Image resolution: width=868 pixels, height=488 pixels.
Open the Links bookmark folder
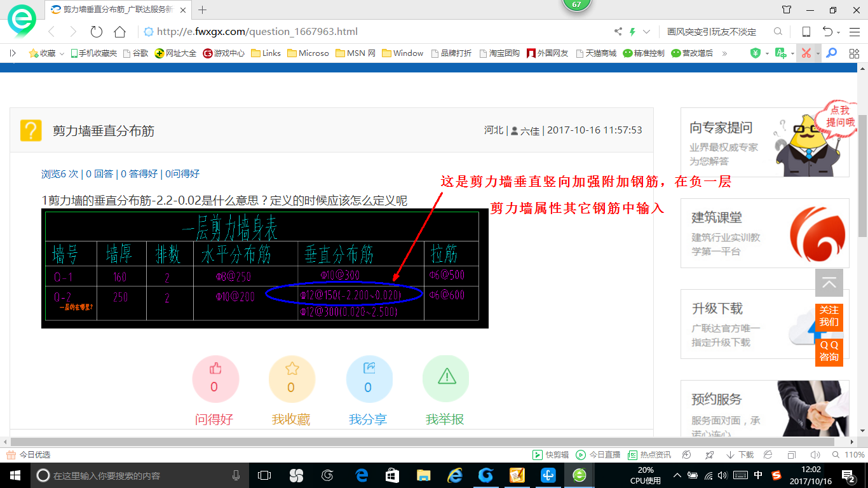coord(266,53)
